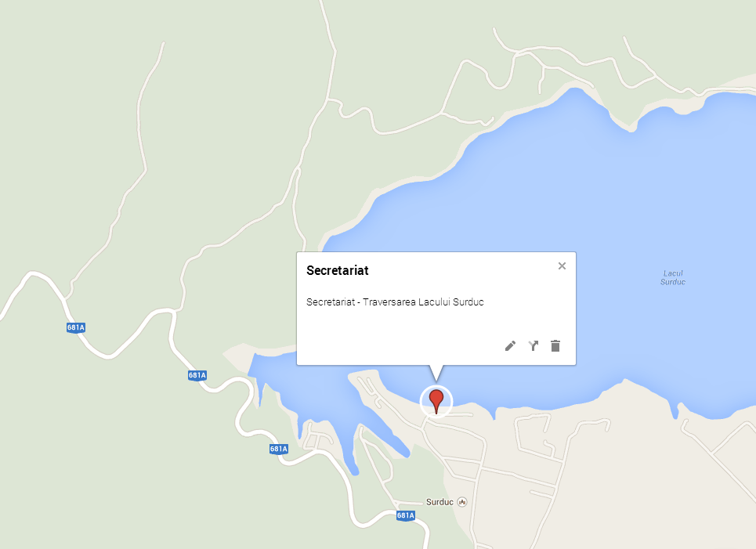Close the Secretariat info popup
The height and width of the screenshot is (549, 756).
click(562, 266)
